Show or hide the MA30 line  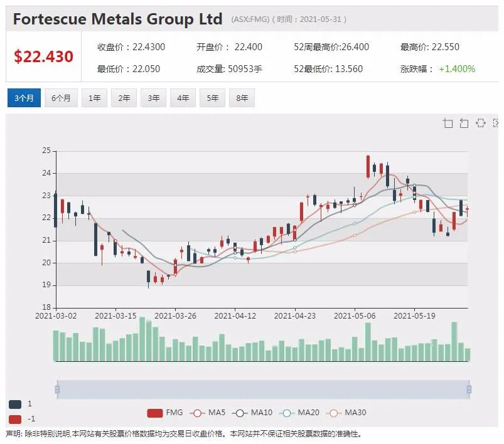(x=346, y=413)
